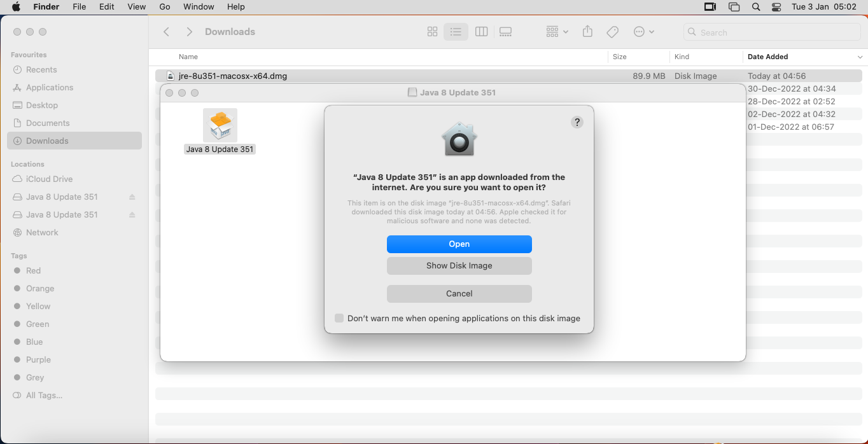The width and height of the screenshot is (868, 444).
Task: Switch to icon view
Action: point(432,32)
